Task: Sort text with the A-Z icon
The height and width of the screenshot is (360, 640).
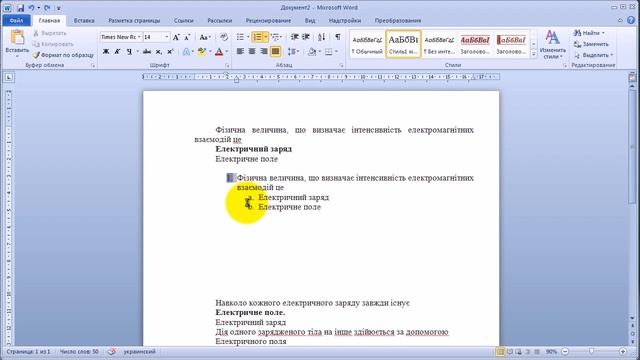Action: (322, 37)
